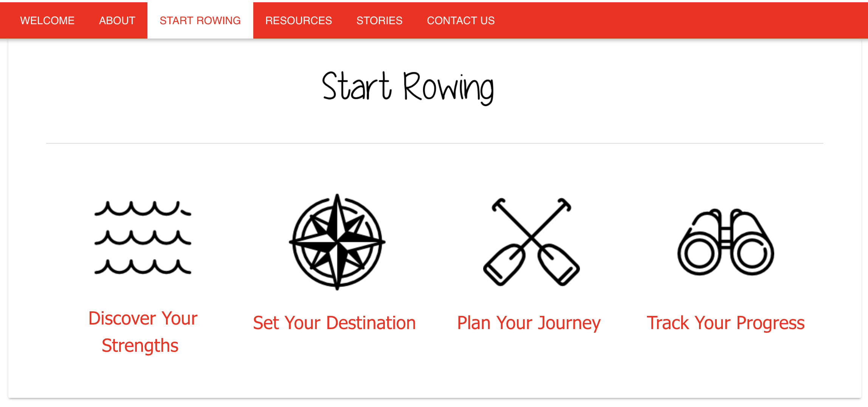Screen dimensions: 868x407
Task: Click the word Journey under the oars
Action: click(x=569, y=323)
